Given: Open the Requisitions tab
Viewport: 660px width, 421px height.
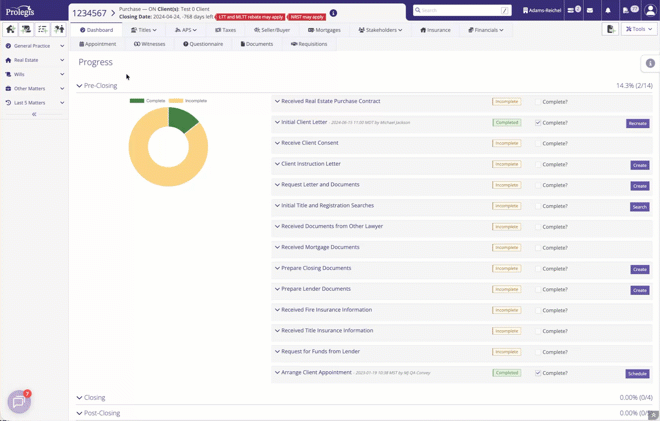Looking at the screenshot, I should point(309,44).
